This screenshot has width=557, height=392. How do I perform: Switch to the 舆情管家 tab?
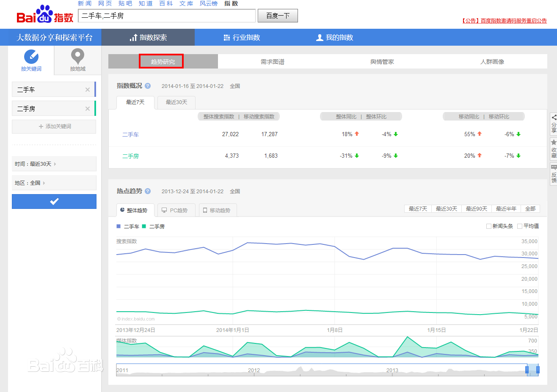coord(382,62)
